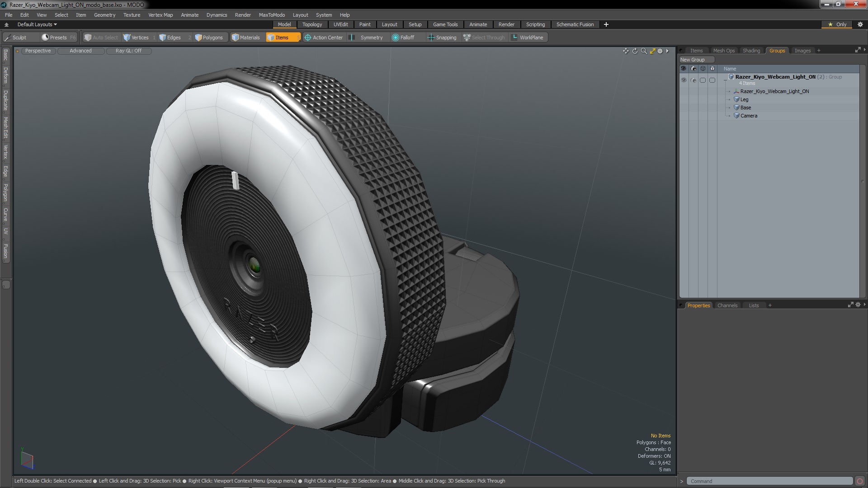
Task: Click the viewport zoom magnifier icon
Action: coord(644,51)
